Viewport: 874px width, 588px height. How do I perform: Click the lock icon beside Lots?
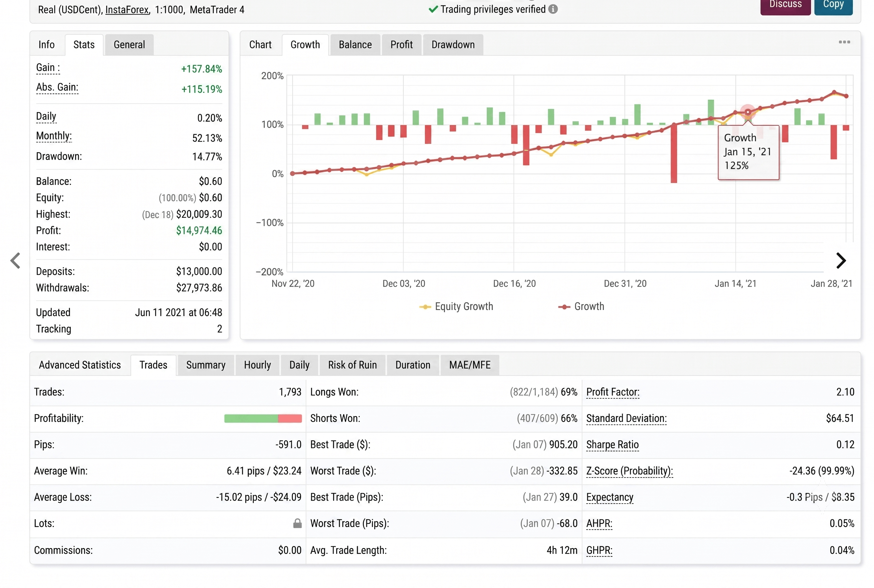297,524
